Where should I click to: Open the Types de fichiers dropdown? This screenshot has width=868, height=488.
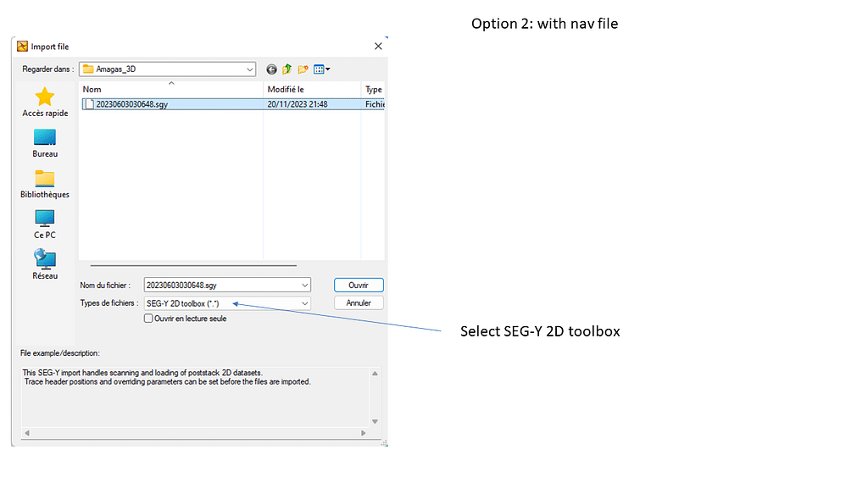tap(304, 303)
